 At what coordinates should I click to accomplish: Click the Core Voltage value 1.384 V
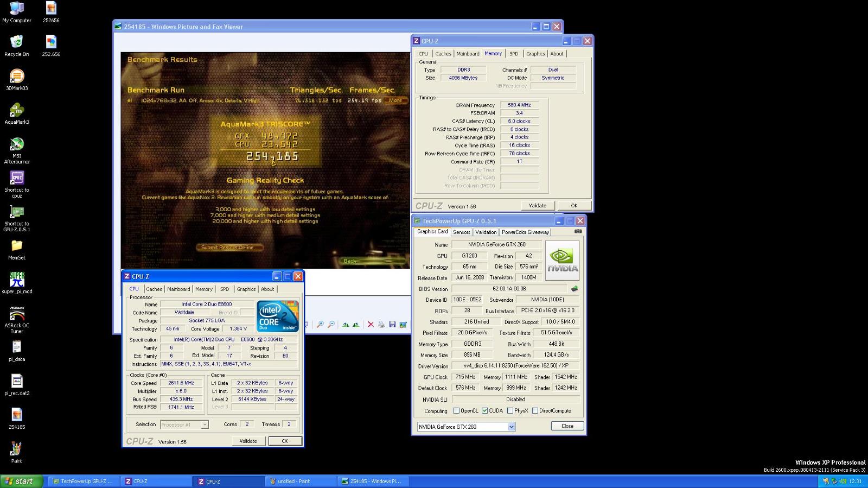coord(238,329)
